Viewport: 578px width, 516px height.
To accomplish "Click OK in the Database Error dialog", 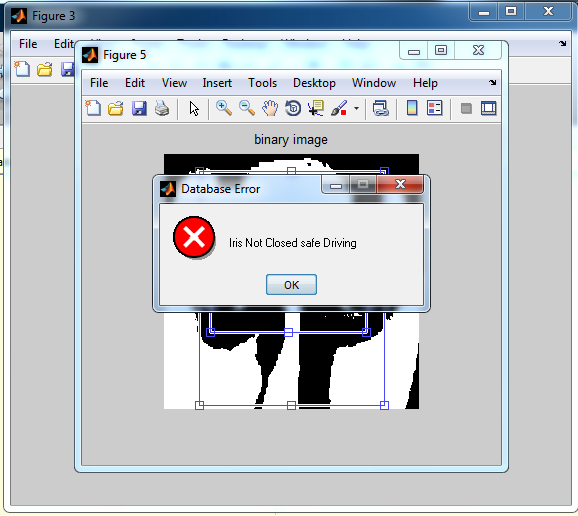I will point(291,285).
